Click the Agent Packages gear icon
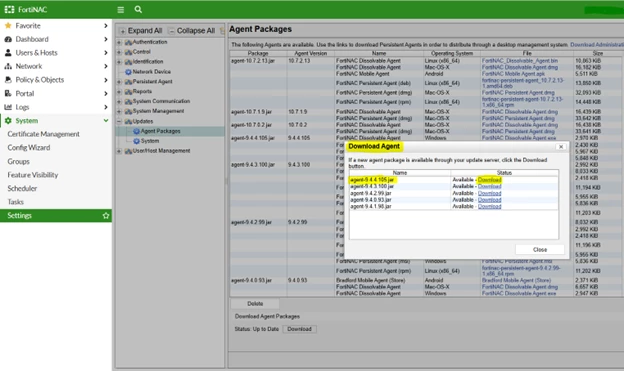The image size is (624, 371). (136, 131)
